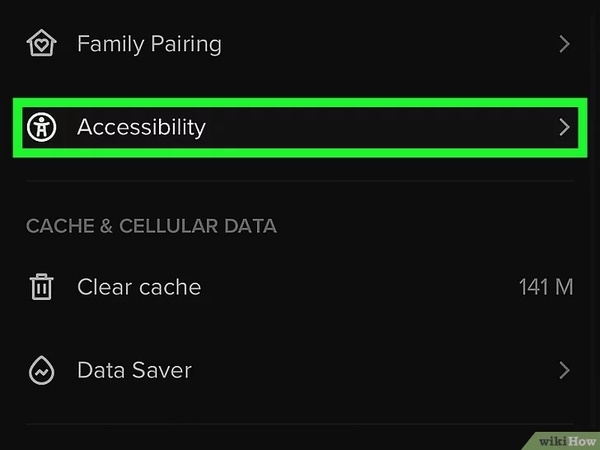Click the divider line below Accessibility

[300, 181]
